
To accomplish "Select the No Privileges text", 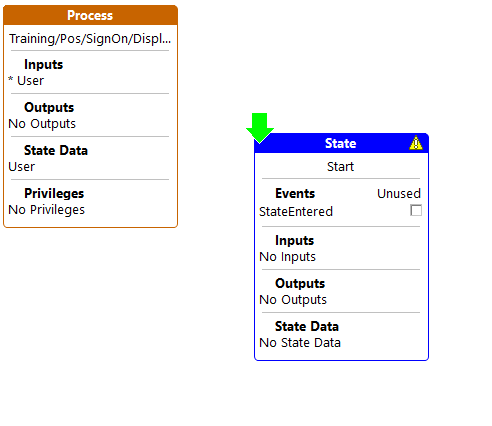I will (47, 210).
